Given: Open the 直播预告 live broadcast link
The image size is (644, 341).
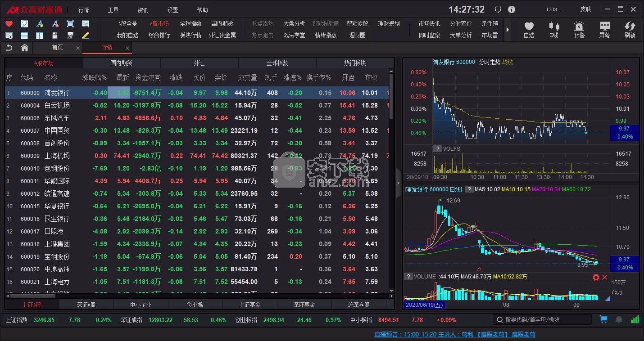Looking at the screenshot, I should (x=455, y=335).
